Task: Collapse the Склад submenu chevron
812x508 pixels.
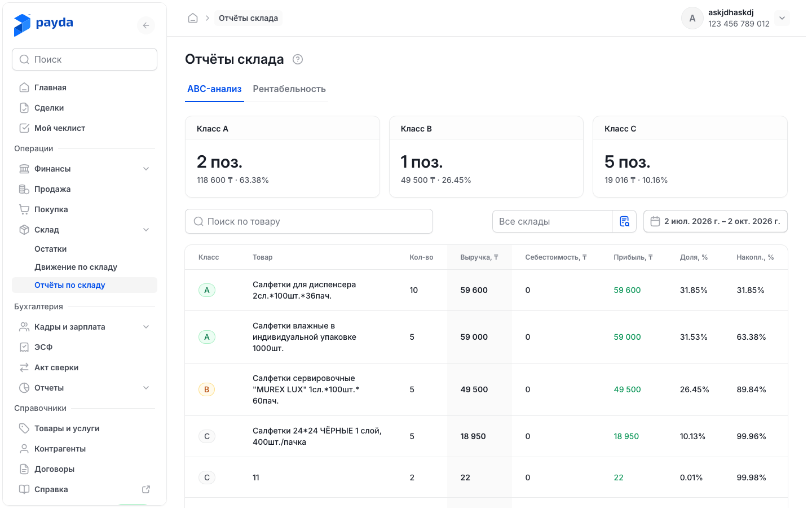Action: coord(146,230)
